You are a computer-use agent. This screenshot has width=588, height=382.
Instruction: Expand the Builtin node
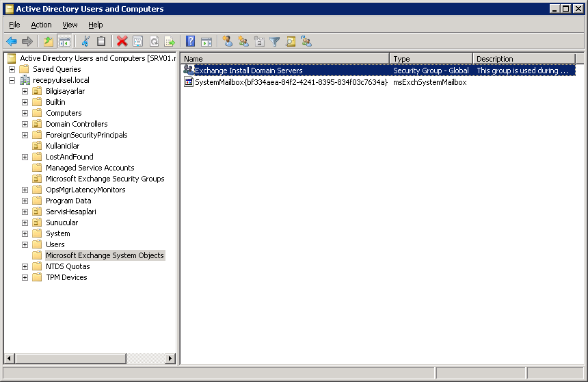pyautogui.click(x=25, y=102)
